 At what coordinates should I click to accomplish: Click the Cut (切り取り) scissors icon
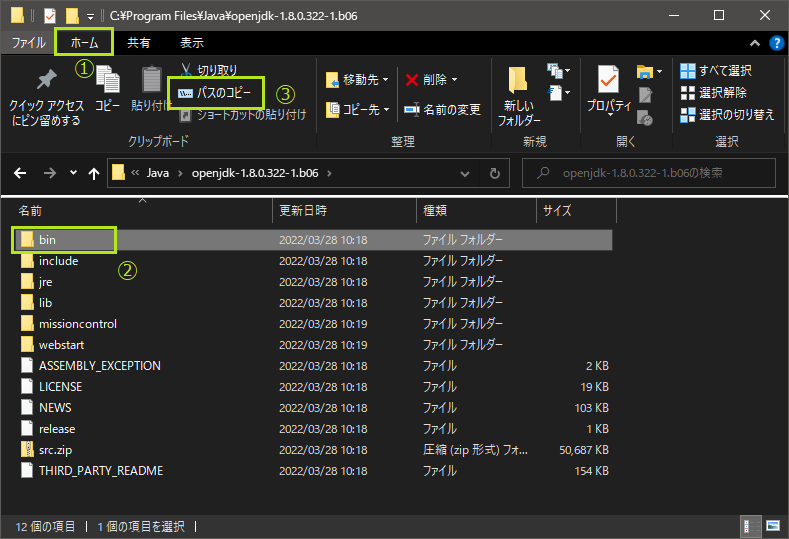[x=185, y=70]
